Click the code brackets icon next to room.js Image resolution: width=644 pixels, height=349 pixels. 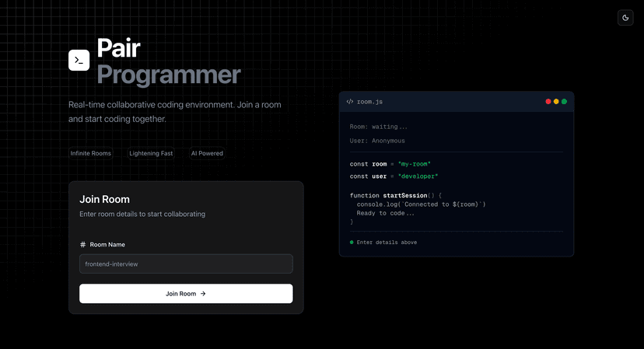(x=350, y=102)
